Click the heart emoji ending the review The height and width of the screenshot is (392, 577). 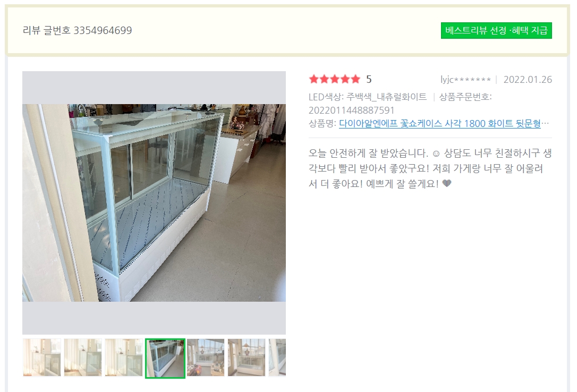[447, 183]
